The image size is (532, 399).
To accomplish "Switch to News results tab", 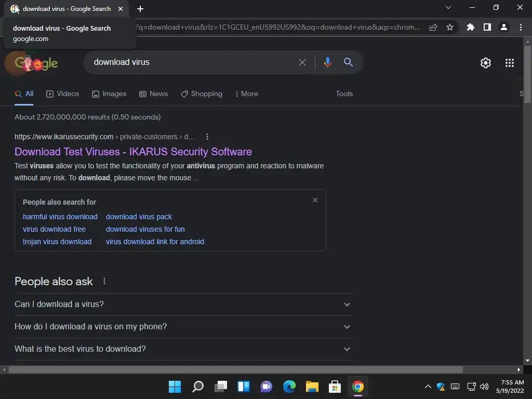I will coord(154,94).
